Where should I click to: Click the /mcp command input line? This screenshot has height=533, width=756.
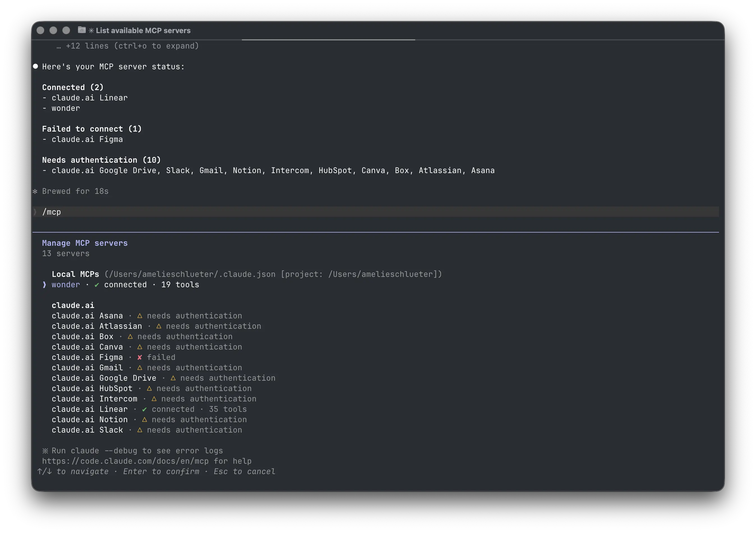376,212
